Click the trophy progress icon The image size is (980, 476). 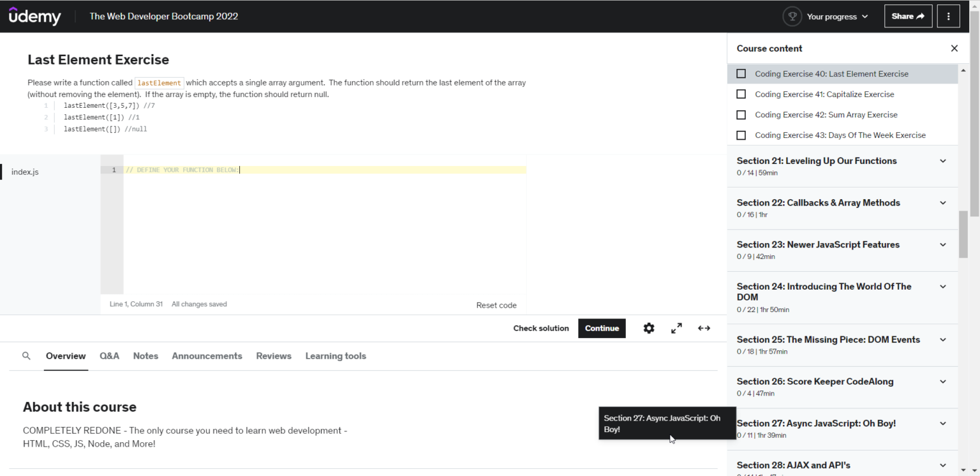coord(792,17)
